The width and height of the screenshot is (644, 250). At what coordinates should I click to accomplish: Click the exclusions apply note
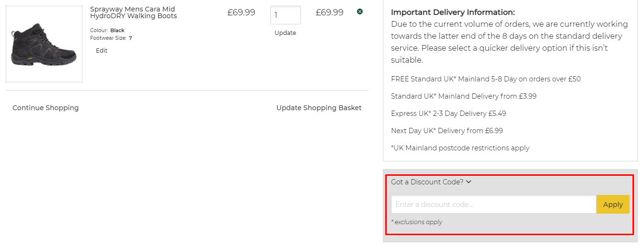(x=416, y=222)
